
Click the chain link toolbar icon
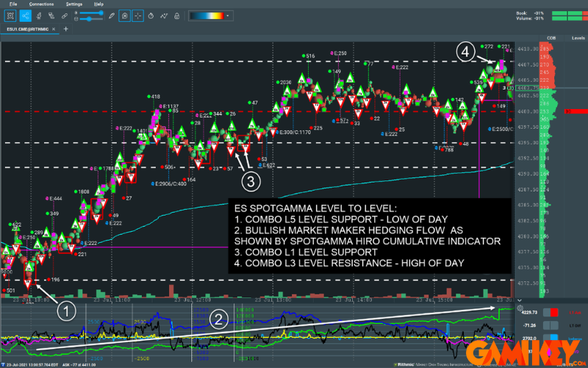point(65,15)
